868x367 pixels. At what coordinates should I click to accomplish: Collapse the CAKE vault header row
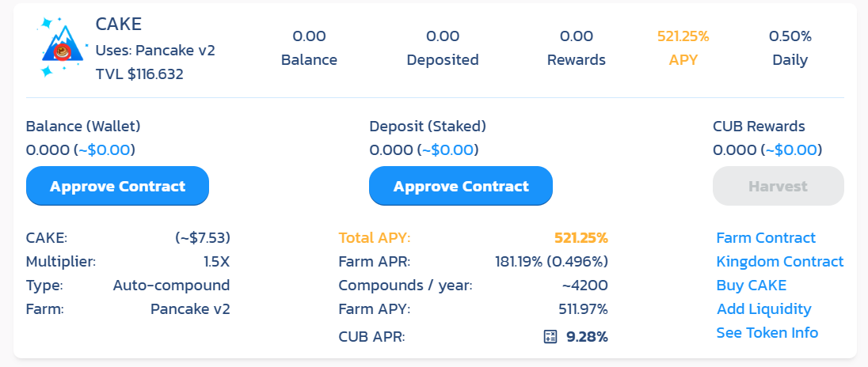(435, 49)
